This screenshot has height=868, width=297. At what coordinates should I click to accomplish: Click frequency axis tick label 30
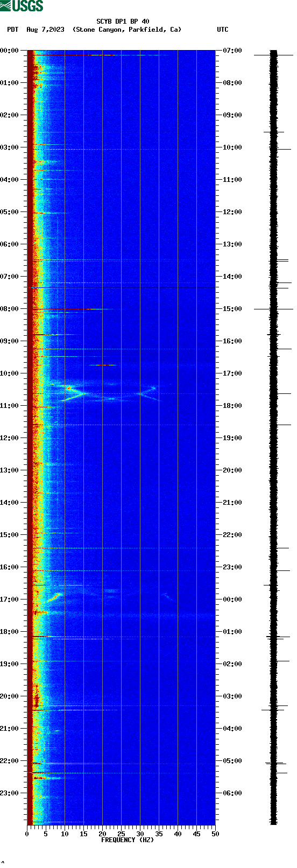pos(140,834)
